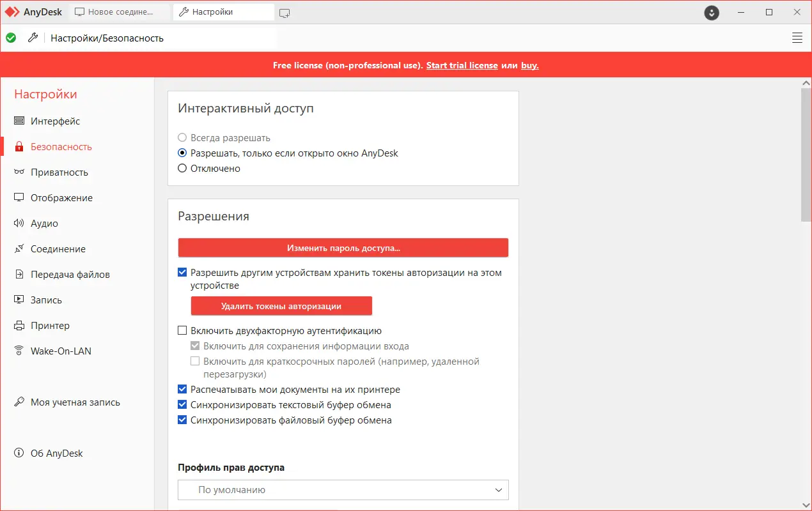
Task: Open the hamburger main menu
Action: 797,38
